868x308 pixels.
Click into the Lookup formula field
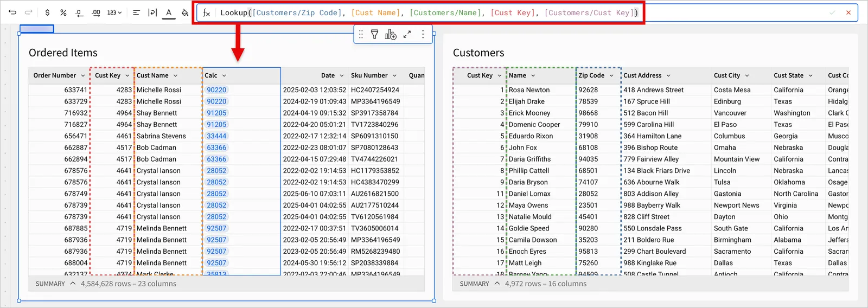pyautogui.click(x=429, y=12)
